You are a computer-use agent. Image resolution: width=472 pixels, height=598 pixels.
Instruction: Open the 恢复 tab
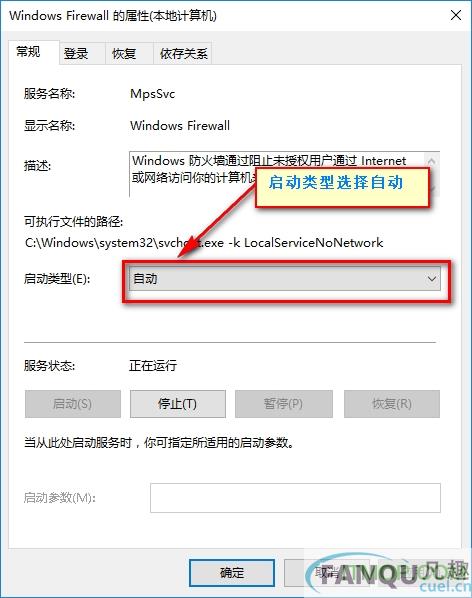pyautogui.click(x=124, y=54)
